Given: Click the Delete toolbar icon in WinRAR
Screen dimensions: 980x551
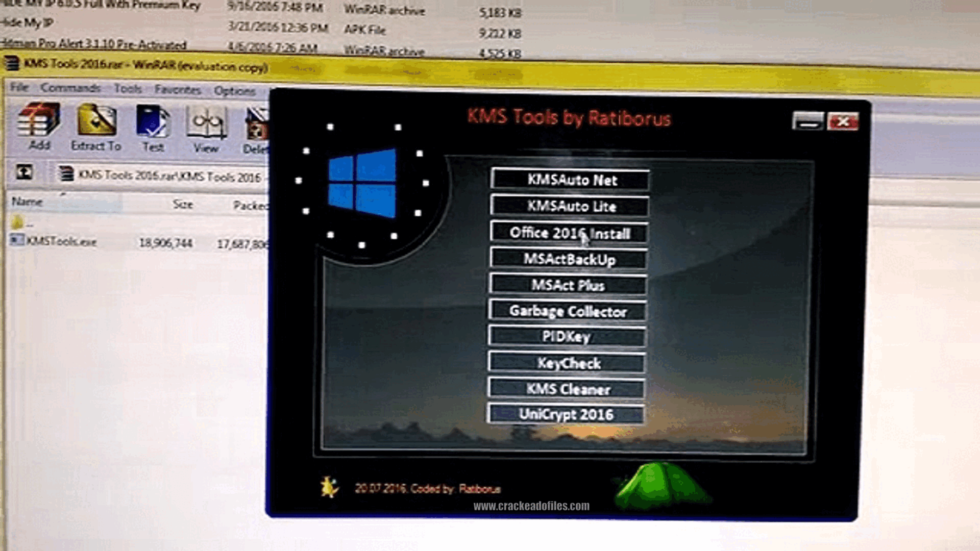Looking at the screenshot, I should click(256, 131).
